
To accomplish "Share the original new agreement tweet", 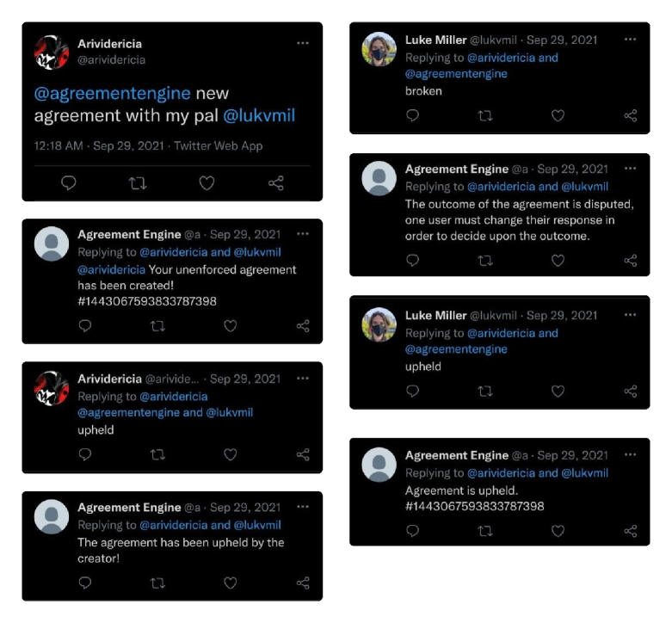I will (275, 183).
